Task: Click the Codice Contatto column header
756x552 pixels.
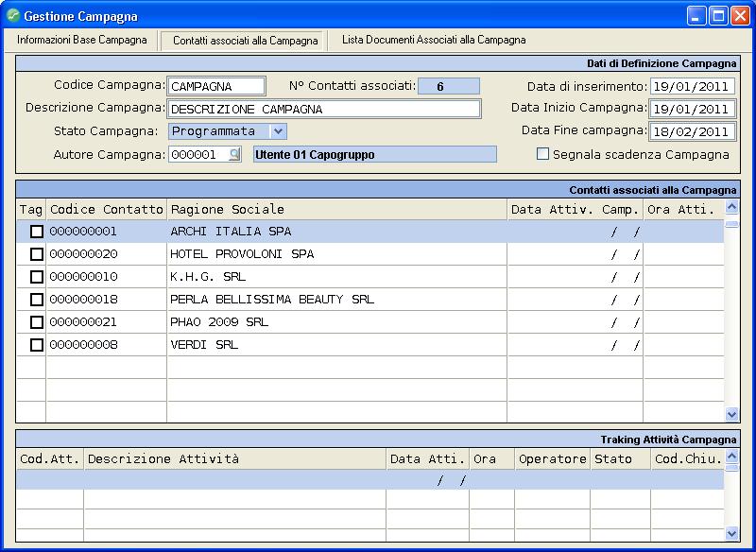Action: (x=106, y=209)
